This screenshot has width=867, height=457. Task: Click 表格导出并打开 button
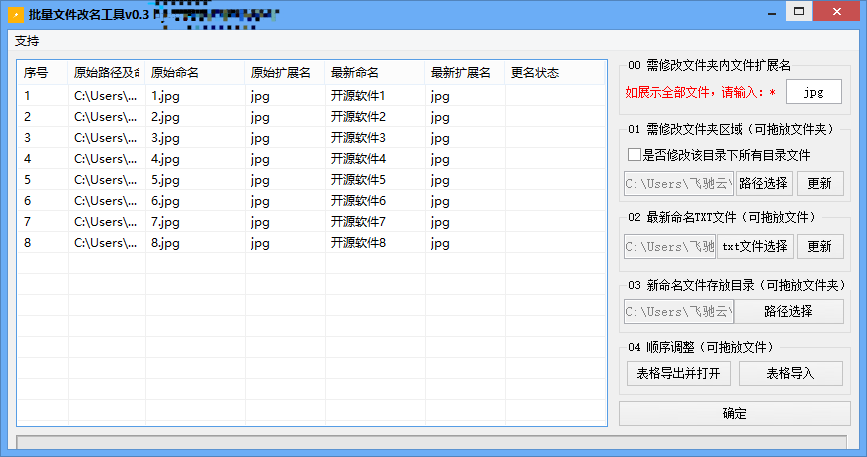(x=678, y=374)
